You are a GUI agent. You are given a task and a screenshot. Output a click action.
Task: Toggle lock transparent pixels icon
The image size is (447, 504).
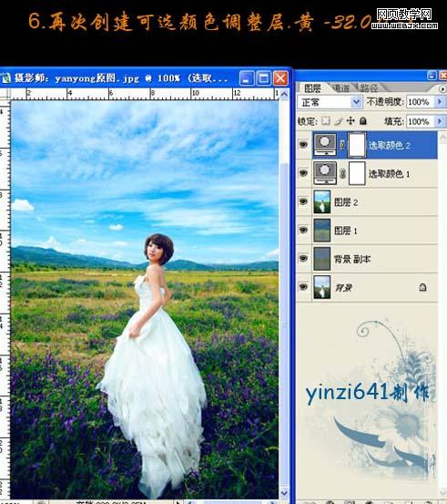(x=326, y=121)
